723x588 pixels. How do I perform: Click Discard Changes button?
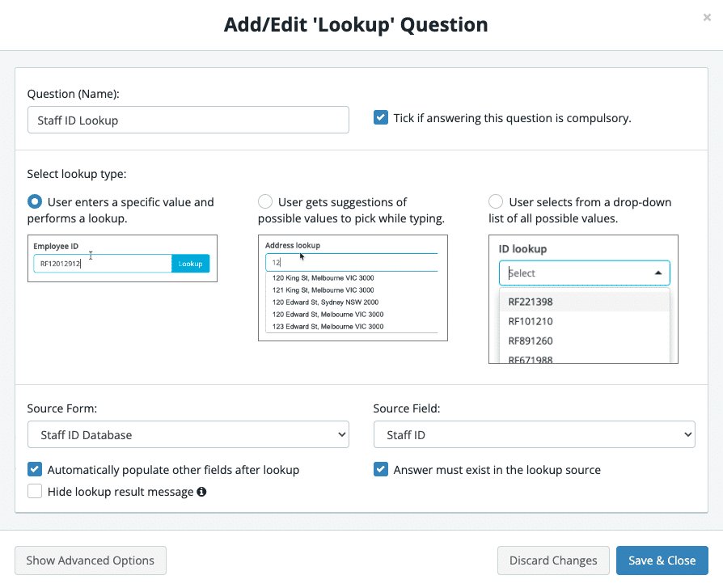pos(553,561)
